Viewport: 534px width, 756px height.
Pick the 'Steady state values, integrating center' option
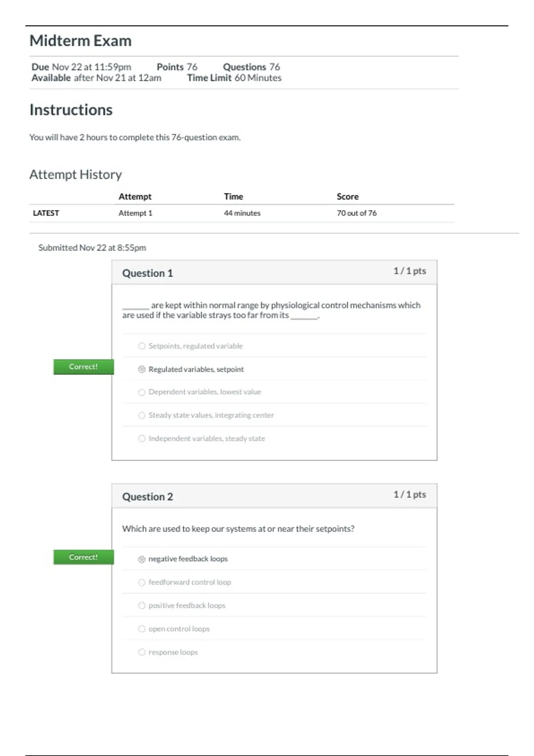click(x=142, y=415)
